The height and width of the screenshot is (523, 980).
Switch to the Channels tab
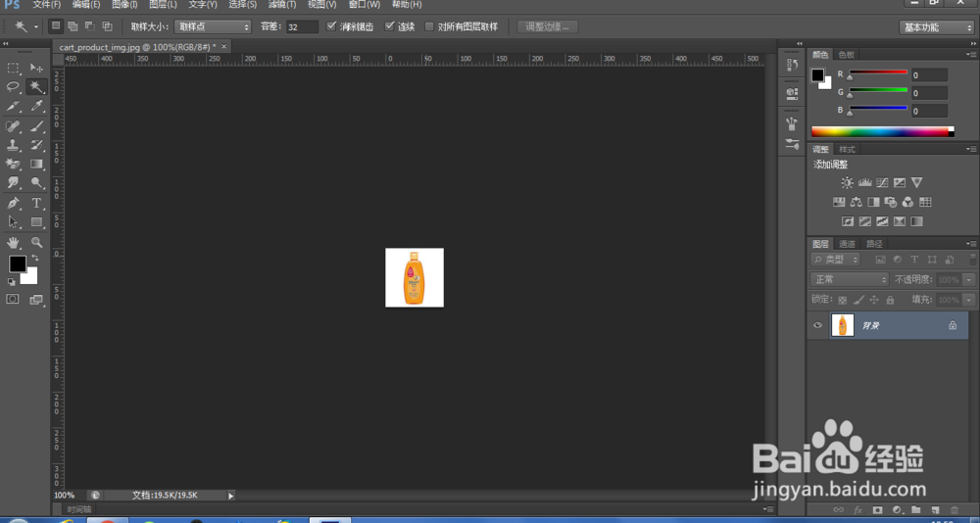[x=847, y=244]
